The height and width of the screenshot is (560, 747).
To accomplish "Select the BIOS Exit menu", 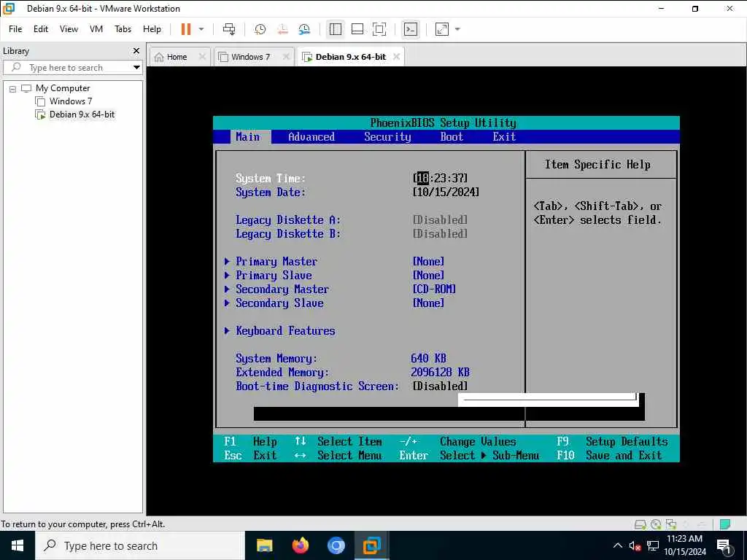I will [x=504, y=137].
